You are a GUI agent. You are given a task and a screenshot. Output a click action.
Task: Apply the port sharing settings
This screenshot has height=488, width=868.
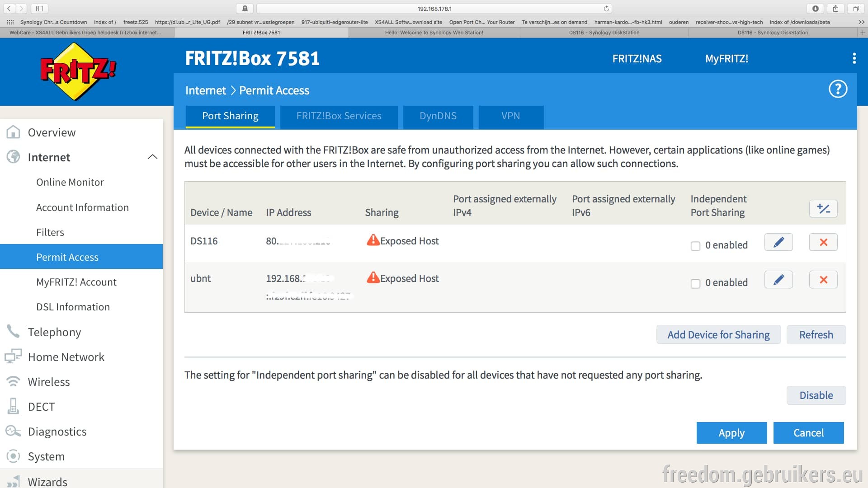tap(731, 433)
